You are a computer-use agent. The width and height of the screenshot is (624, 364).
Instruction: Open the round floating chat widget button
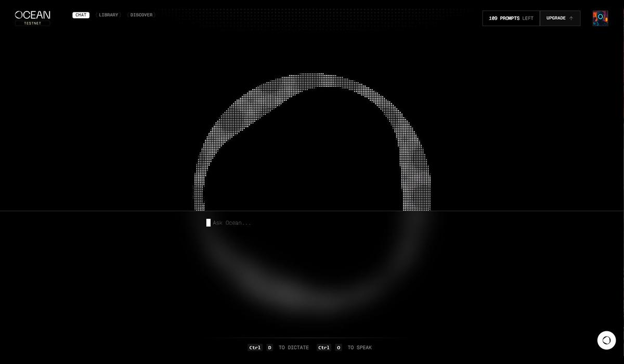point(606,340)
